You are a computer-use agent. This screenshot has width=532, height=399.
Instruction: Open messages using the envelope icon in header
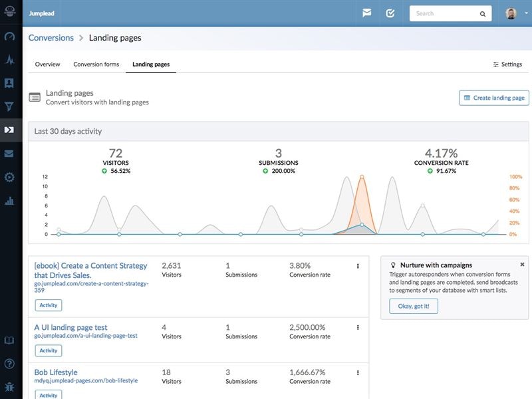pos(368,13)
